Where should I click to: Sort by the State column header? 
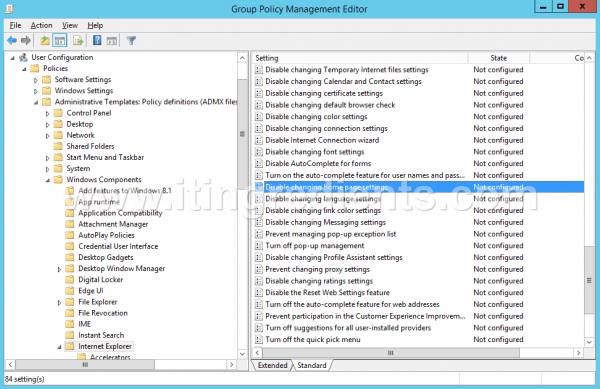coord(499,58)
